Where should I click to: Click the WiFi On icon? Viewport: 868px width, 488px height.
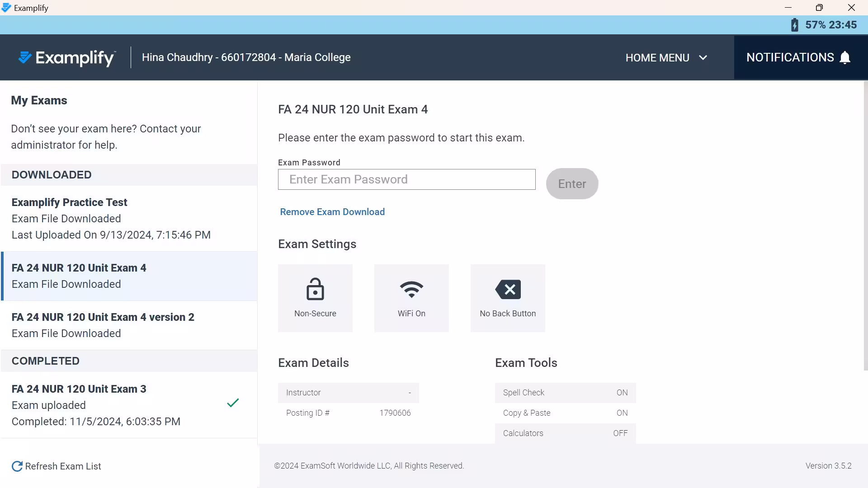click(411, 289)
